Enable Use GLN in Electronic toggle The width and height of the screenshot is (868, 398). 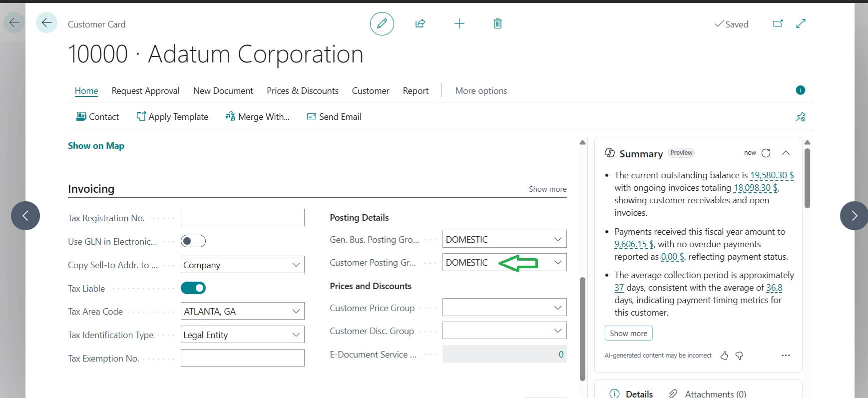tap(193, 241)
